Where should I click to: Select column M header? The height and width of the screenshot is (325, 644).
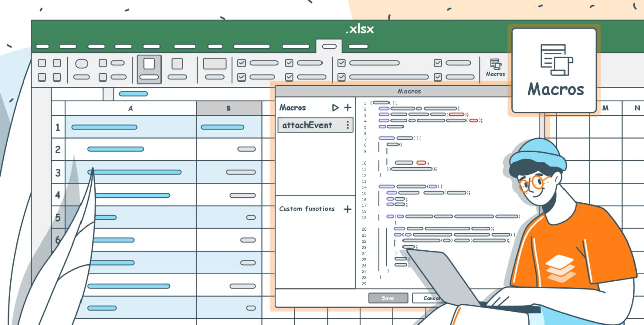(606, 108)
